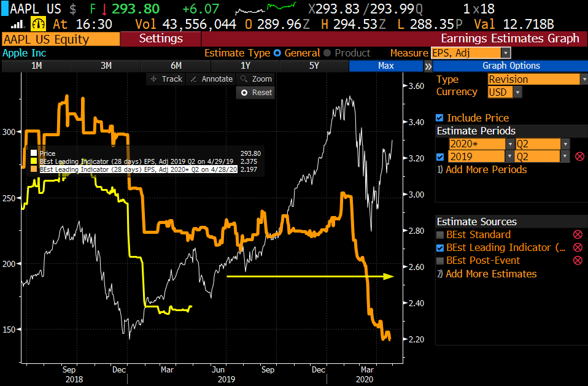This screenshot has height=386, width=588.
Task: Remove BEst Post-Event estimate source
Action: (x=578, y=260)
